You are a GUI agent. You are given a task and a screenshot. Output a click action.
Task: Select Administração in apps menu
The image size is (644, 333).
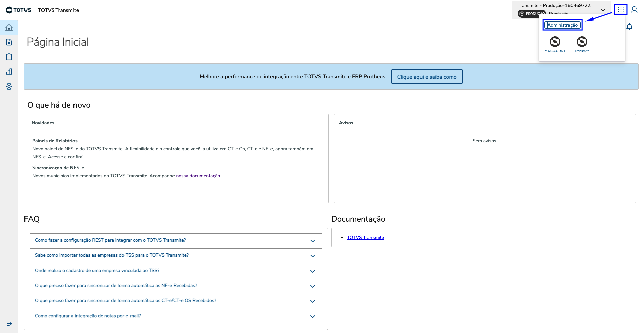562,25
